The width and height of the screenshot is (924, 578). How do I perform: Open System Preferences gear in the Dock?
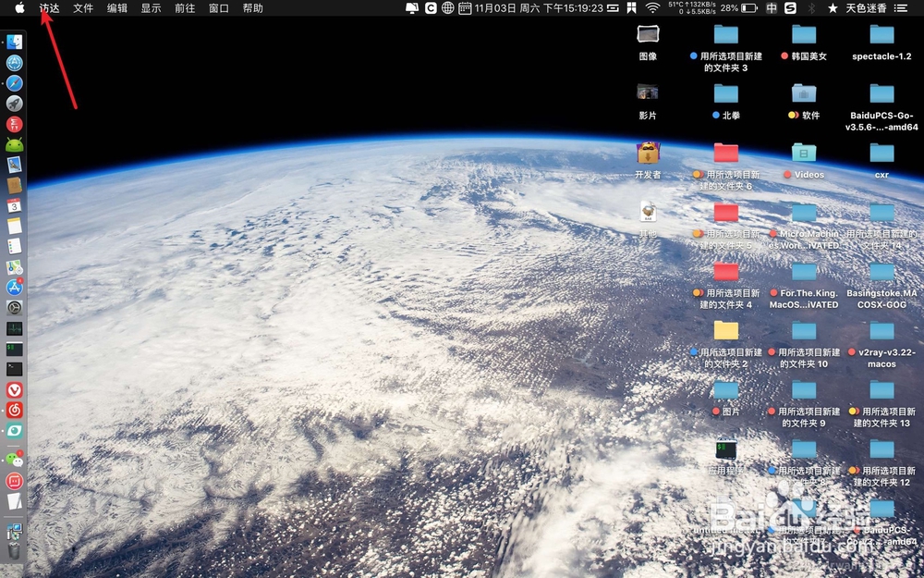[x=14, y=307]
